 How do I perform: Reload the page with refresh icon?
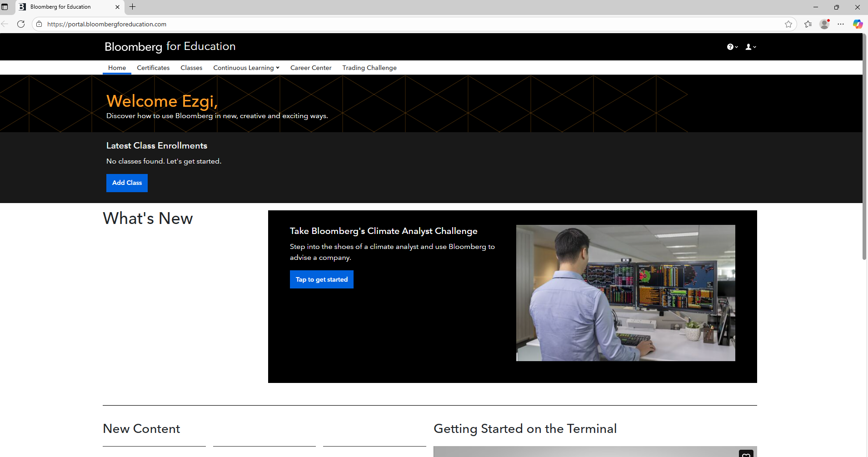tap(21, 24)
